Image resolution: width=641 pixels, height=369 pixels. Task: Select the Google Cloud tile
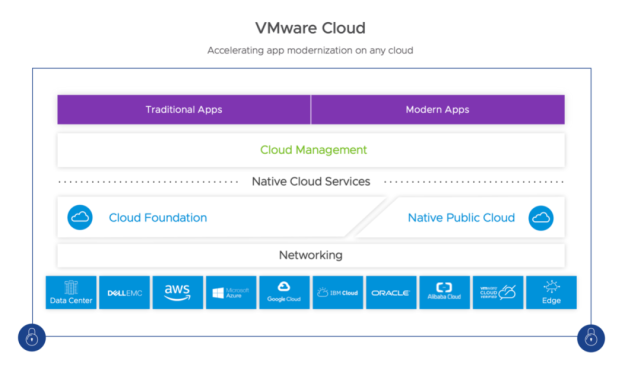[x=285, y=292]
